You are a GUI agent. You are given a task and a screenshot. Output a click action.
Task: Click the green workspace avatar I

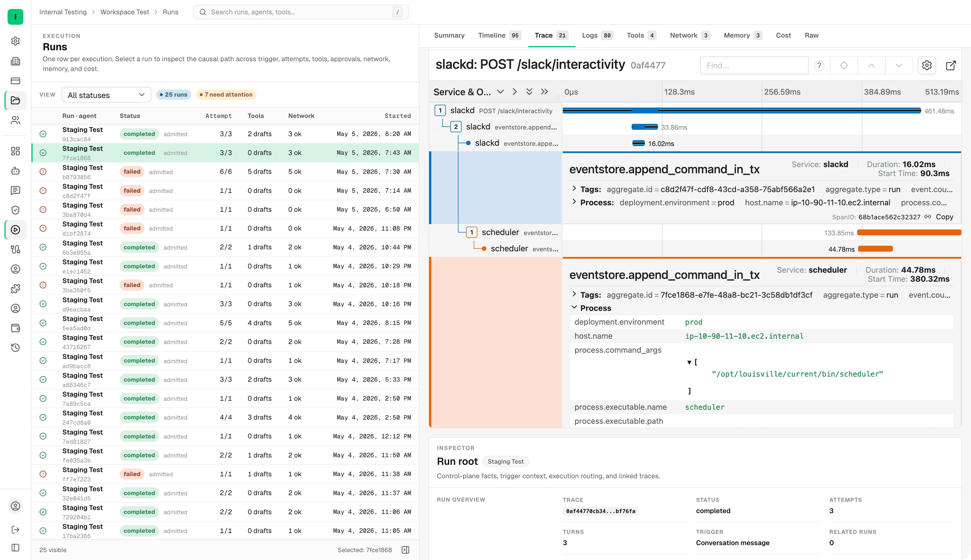(x=15, y=17)
